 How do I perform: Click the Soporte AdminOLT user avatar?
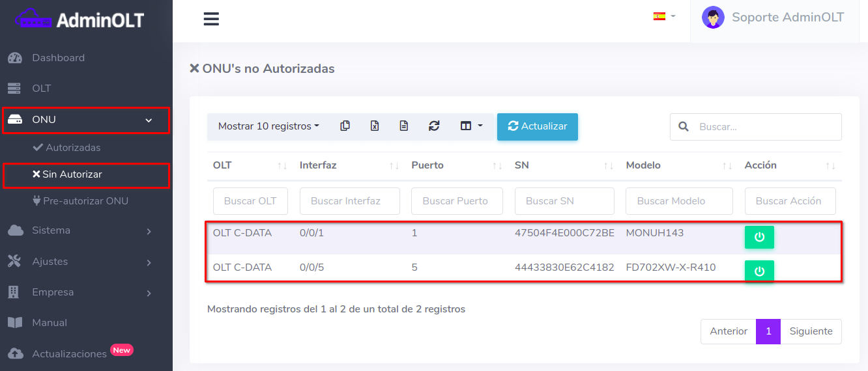[713, 18]
